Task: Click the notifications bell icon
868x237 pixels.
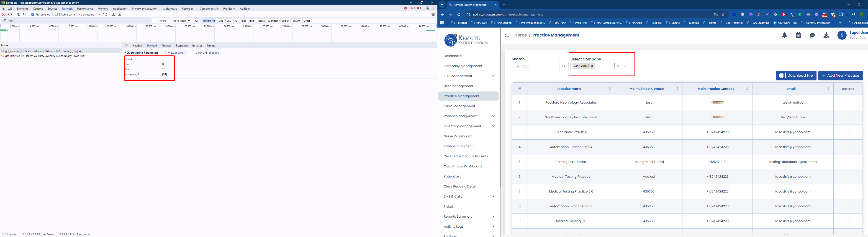Action: [x=784, y=35]
